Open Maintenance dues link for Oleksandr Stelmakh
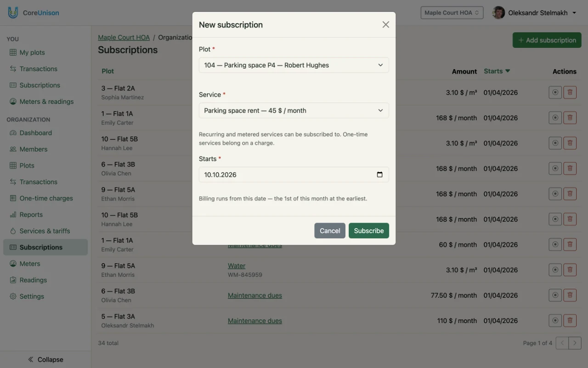 coord(255,321)
